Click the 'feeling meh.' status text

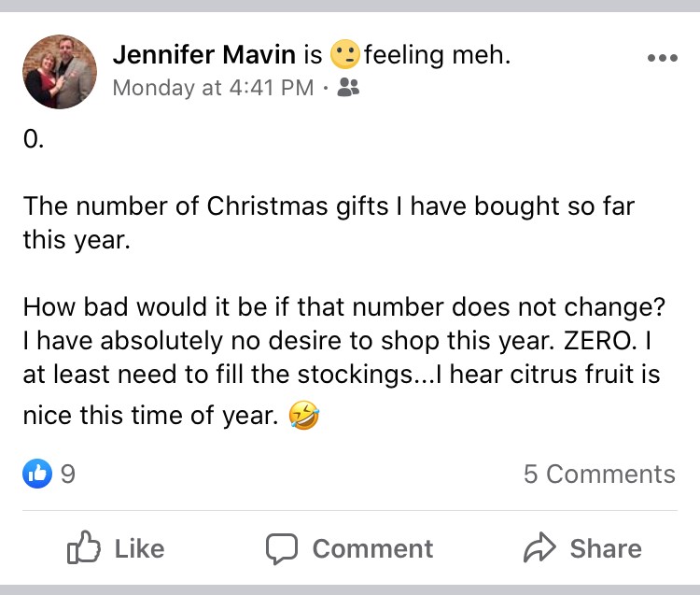pyautogui.click(x=437, y=55)
